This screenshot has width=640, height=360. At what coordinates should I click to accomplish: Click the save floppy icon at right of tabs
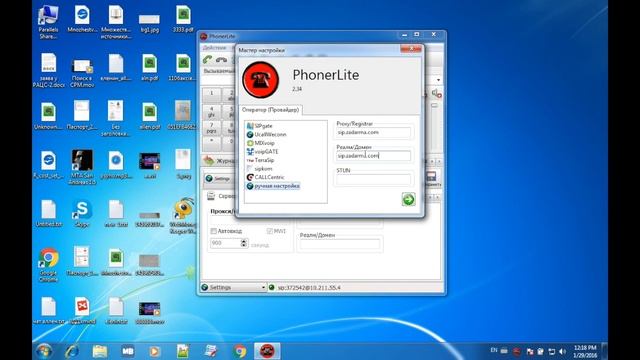tap(431, 177)
